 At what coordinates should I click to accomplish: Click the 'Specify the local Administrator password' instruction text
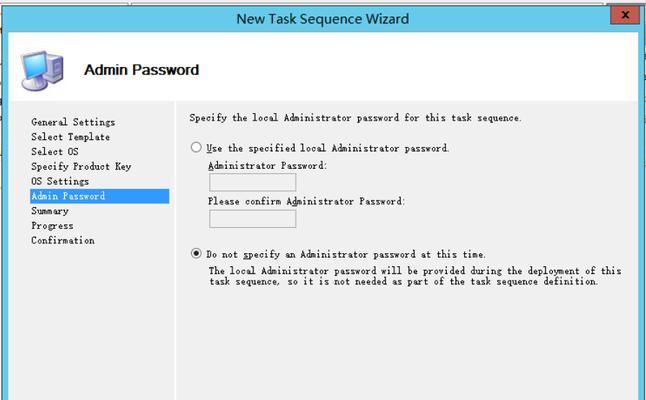355,118
